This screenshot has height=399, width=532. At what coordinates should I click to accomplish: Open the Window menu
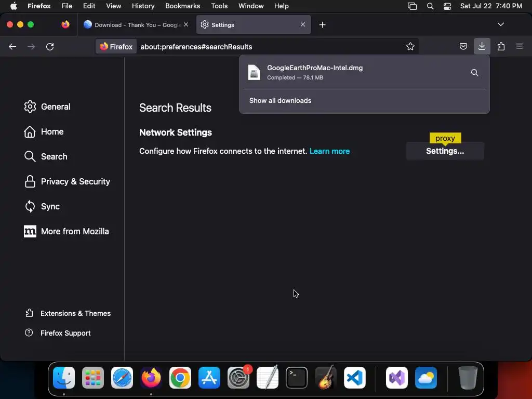[x=251, y=6]
